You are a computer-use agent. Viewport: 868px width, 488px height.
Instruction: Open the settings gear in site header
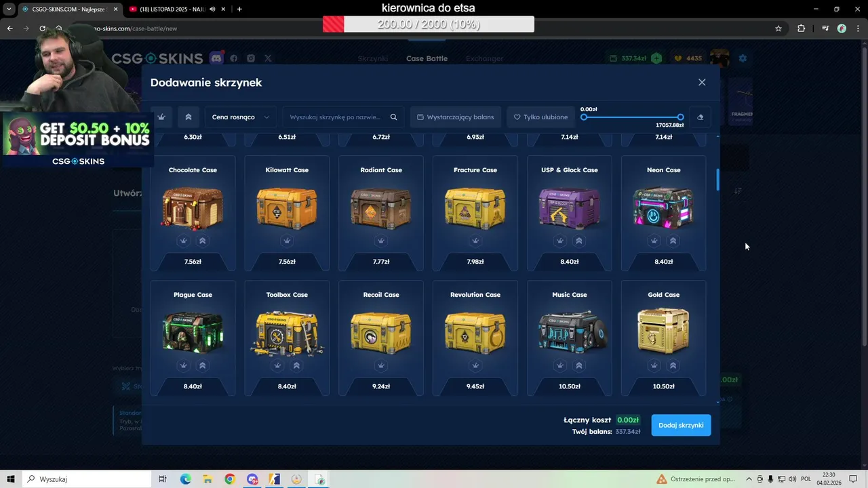743,58
